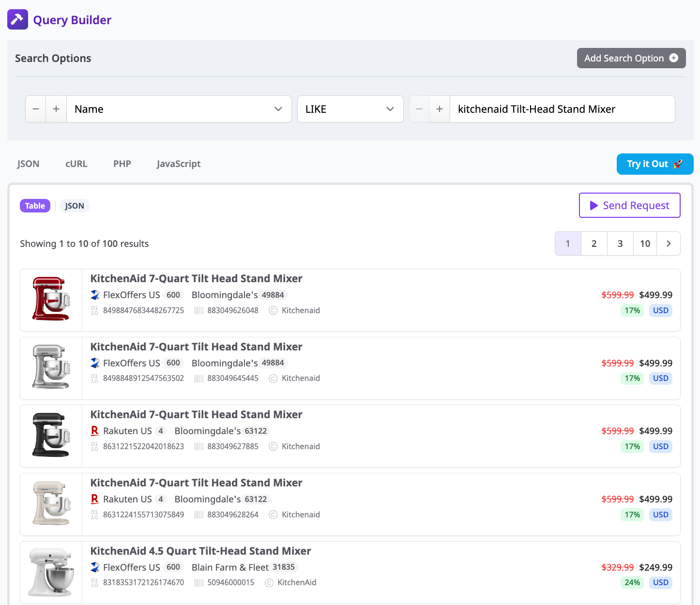Click the USD badge in the 4.5 Quart row
This screenshot has height=605, width=700.
pyautogui.click(x=661, y=582)
